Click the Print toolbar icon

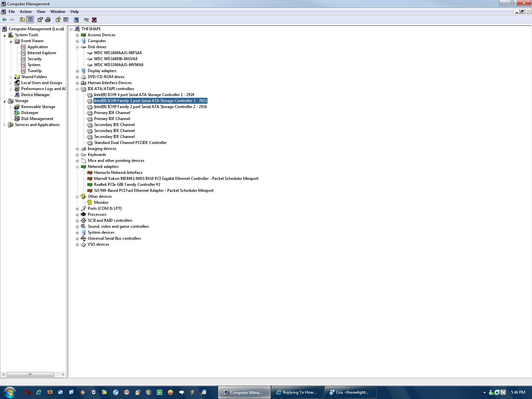48,20
